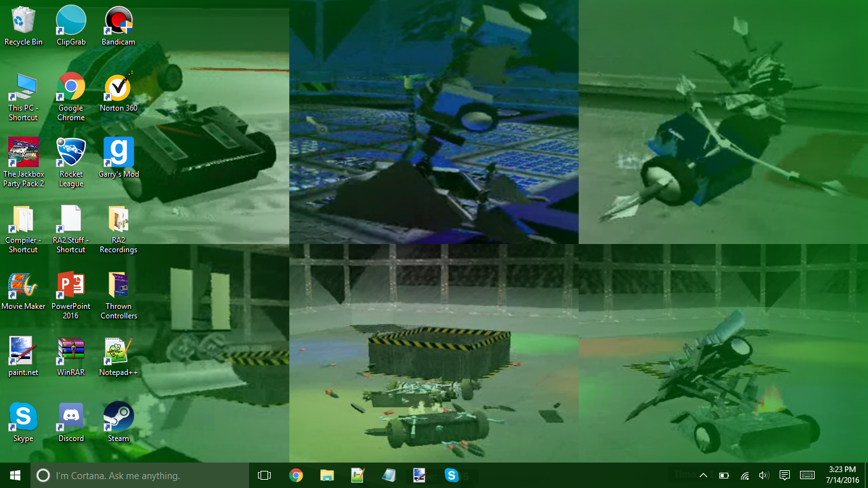Click the battery status tray icon
This screenshot has height=488, width=868.
(x=724, y=475)
